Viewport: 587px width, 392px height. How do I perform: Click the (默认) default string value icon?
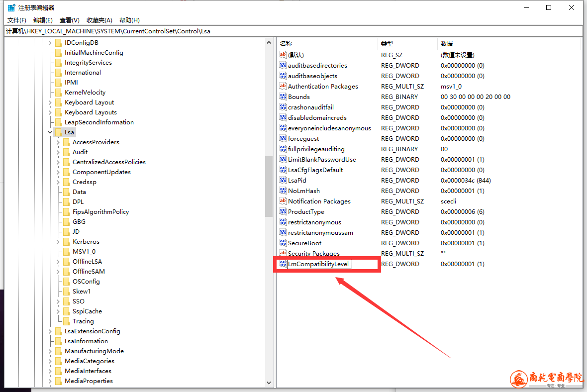(x=283, y=55)
